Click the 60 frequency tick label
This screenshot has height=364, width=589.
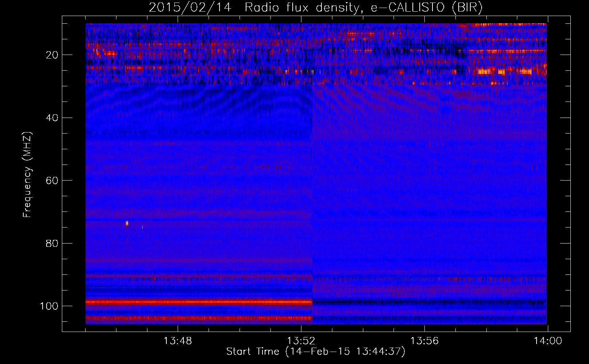point(52,181)
